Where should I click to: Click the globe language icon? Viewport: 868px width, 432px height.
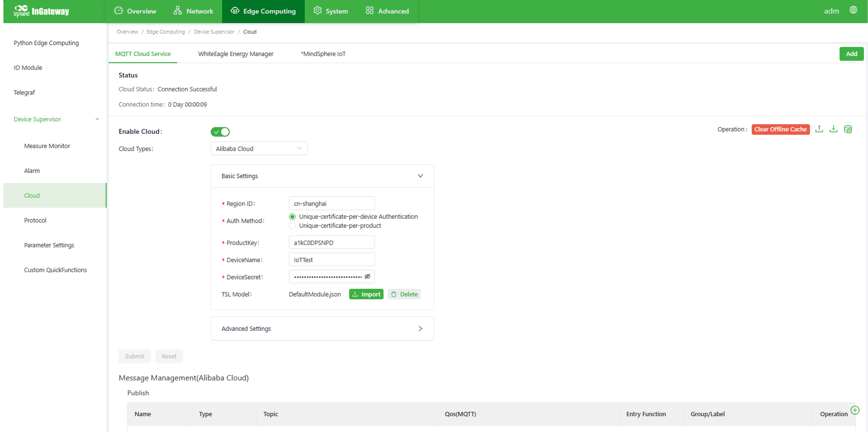[x=853, y=10]
